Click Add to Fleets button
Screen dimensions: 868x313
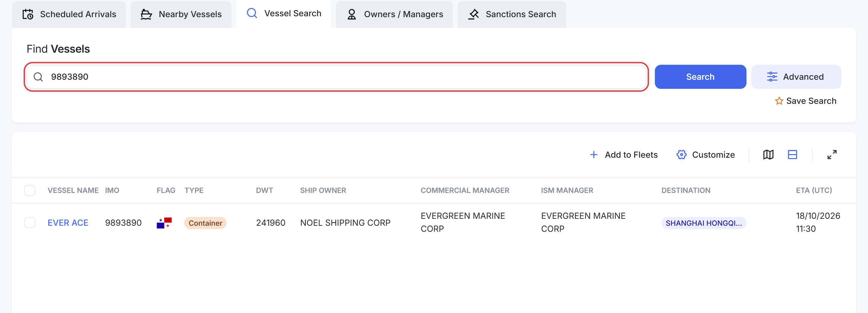tap(624, 155)
